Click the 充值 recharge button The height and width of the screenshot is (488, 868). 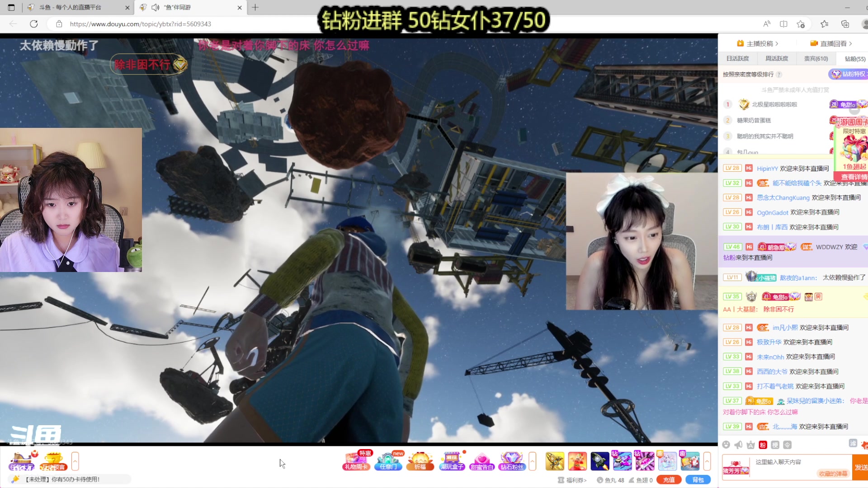coord(669,480)
